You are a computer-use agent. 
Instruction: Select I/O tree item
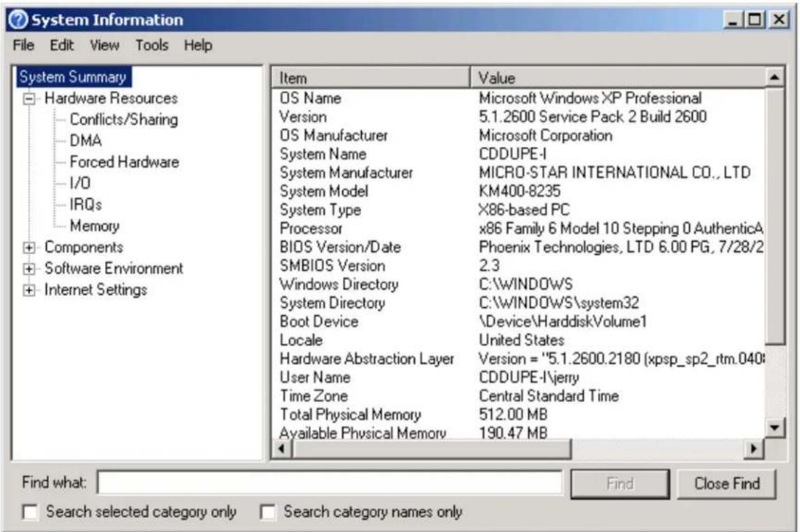pyautogui.click(x=80, y=183)
